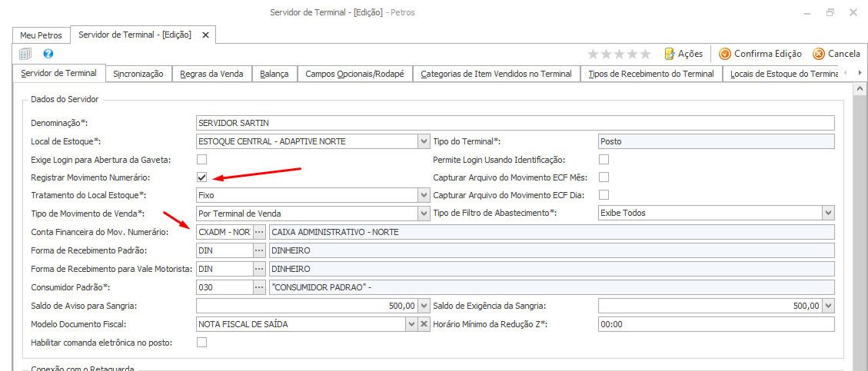
Task: Click the Consumidor Padrão code field 030
Action: pyautogui.click(x=224, y=287)
